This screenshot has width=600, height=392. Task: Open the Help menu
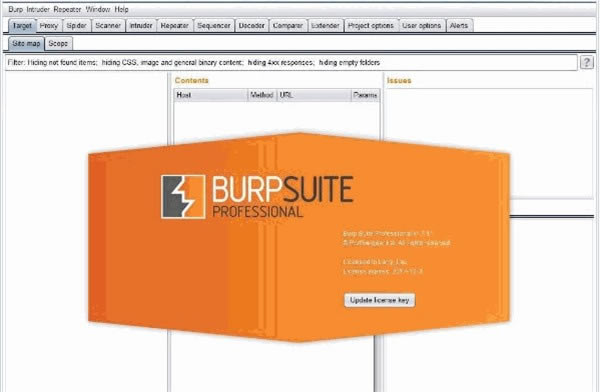121,9
